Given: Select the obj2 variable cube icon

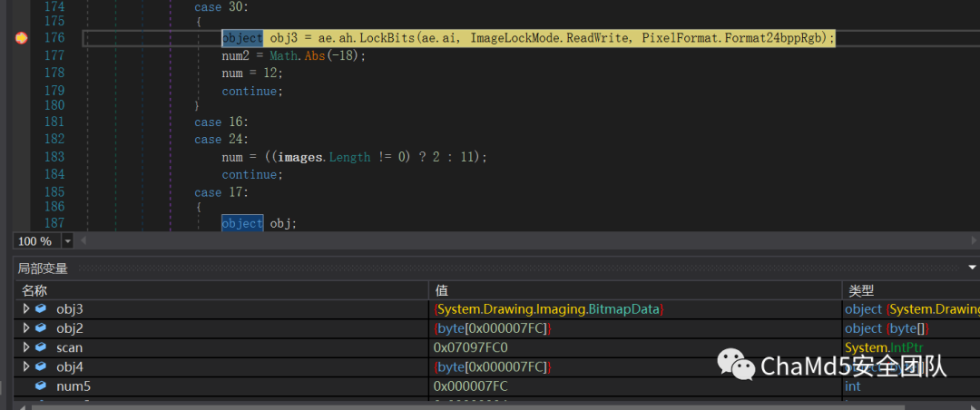Looking at the screenshot, I should tap(41, 327).
